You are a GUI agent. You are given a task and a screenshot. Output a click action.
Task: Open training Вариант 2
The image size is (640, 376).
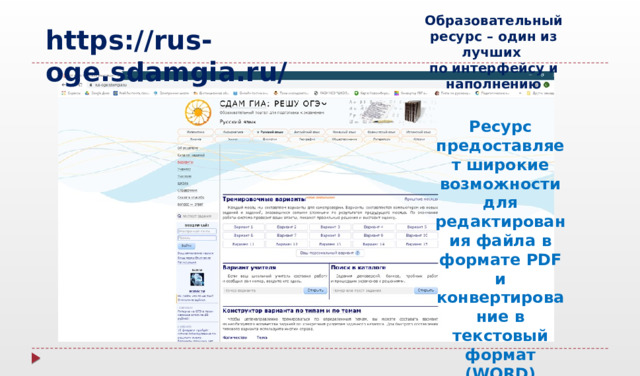point(287,227)
